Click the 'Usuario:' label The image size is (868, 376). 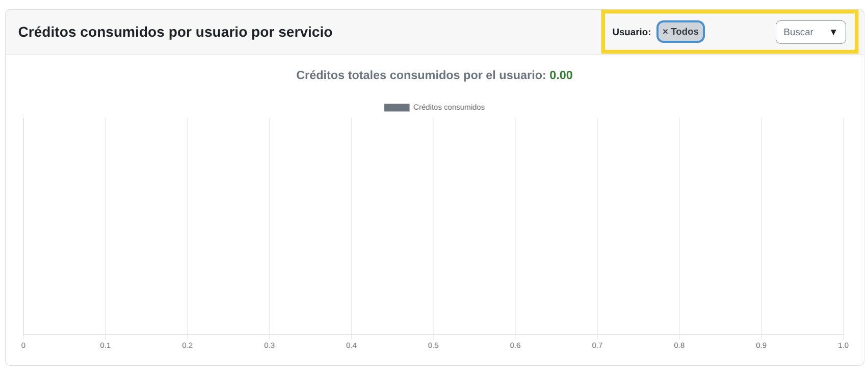(x=631, y=32)
